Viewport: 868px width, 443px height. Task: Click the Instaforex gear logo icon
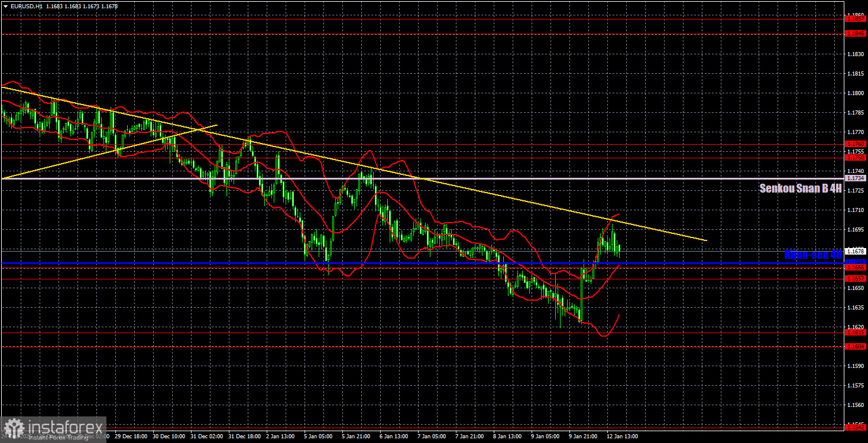13,428
